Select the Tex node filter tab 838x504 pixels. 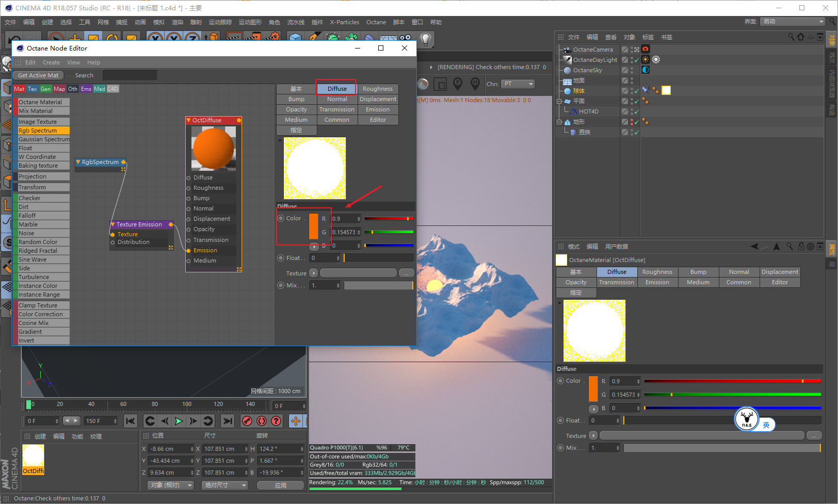(x=33, y=89)
